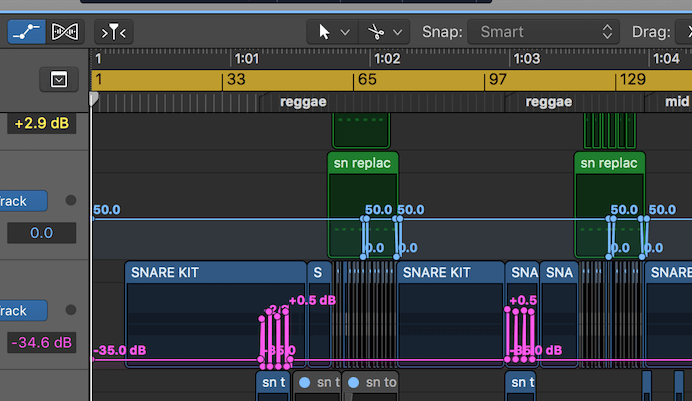Select the second reggae marker
The image size is (692, 401).
coord(549,102)
